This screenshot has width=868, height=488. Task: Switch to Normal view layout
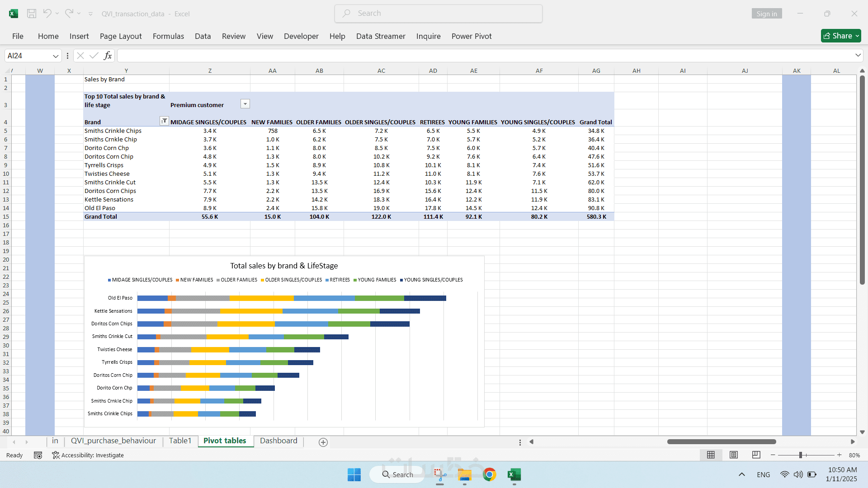tap(711, 455)
